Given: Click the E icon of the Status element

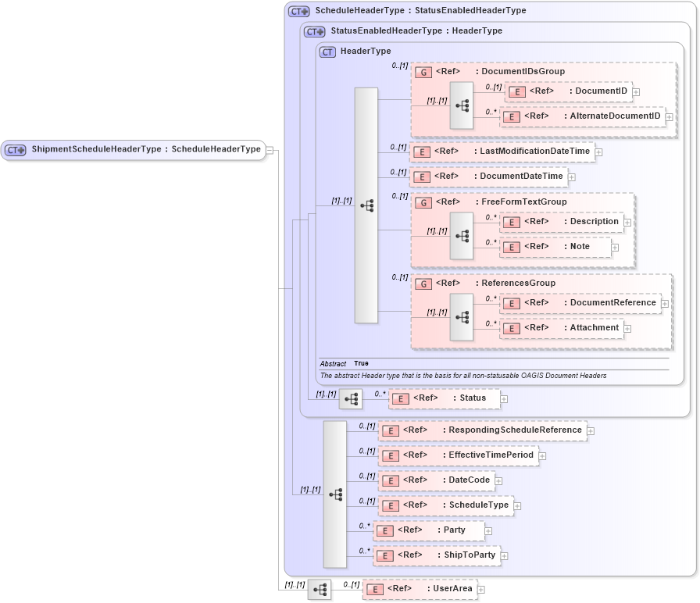Looking at the screenshot, I should pyautogui.click(x=400, y=398).
